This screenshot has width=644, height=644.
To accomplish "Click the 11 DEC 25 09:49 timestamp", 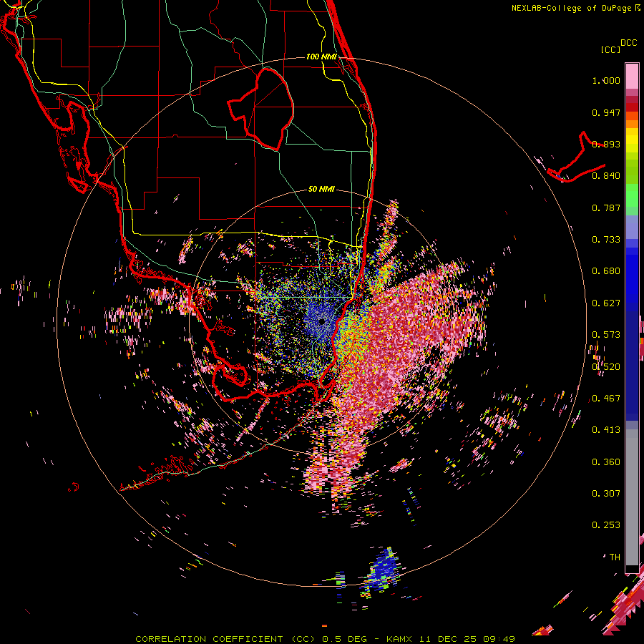I will tap(467, 639).
